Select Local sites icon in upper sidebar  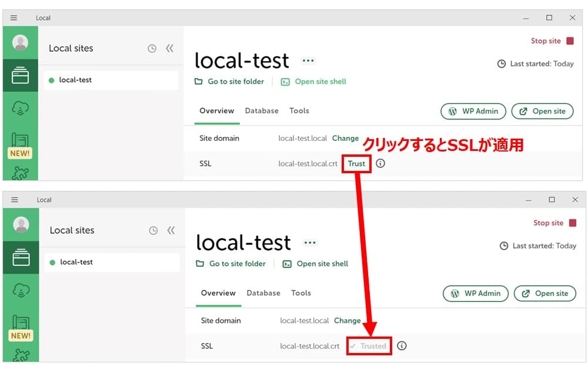click(x=20, y=75)
